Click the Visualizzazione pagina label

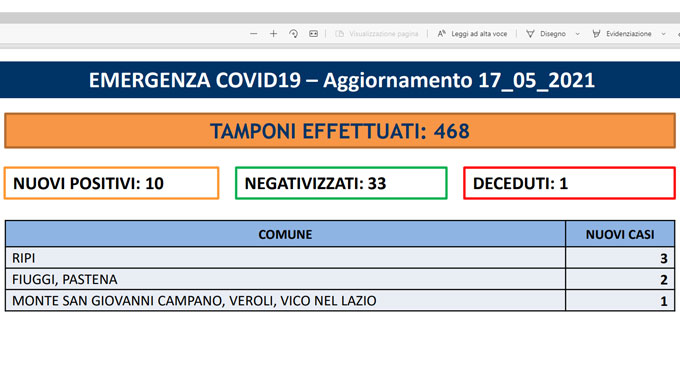(x=383, y=34)
